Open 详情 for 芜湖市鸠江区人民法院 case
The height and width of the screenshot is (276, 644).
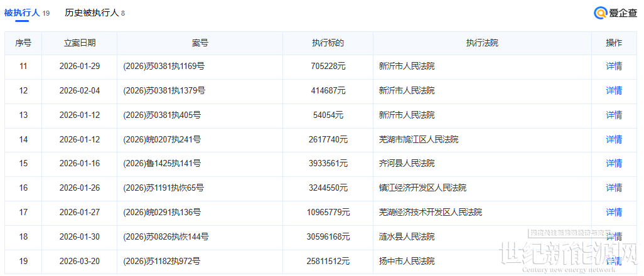613,139
